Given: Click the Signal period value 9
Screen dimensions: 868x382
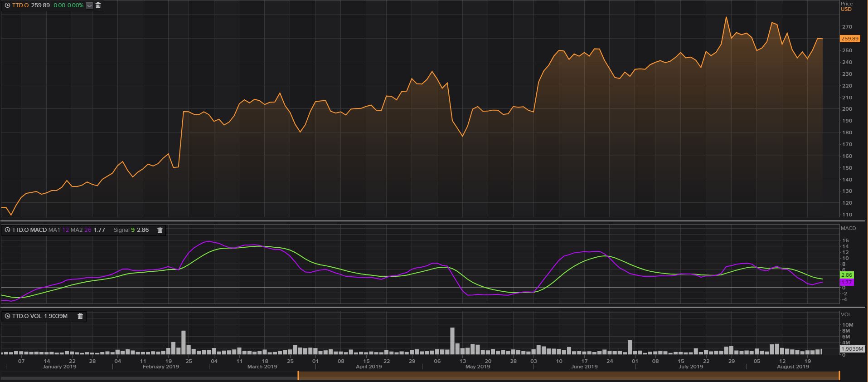Looking at the screenshot, I should (133, 230).
